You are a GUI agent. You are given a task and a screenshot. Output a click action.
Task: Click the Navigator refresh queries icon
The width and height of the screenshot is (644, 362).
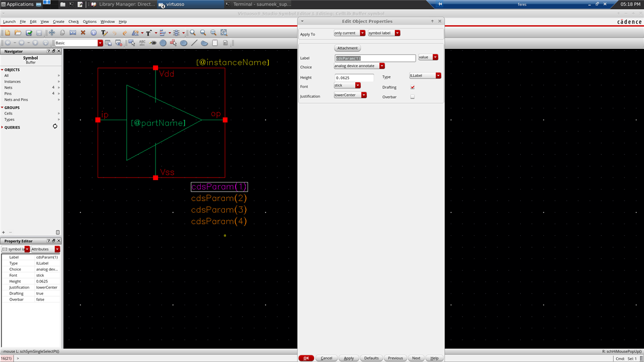click(55, 126)
